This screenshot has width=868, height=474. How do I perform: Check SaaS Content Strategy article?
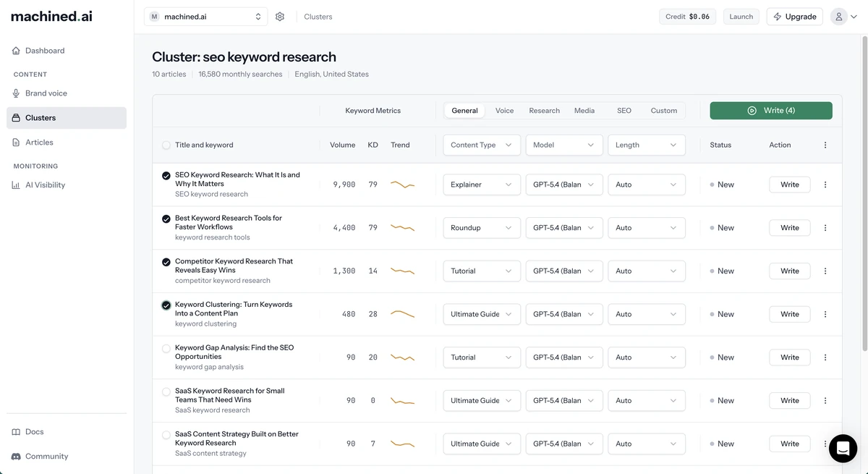point(166,435)
